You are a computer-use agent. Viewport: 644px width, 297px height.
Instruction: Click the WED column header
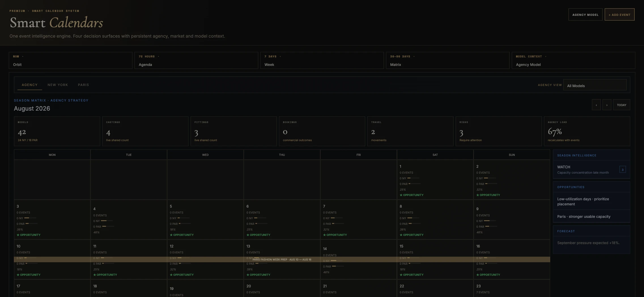click(205, 155)
